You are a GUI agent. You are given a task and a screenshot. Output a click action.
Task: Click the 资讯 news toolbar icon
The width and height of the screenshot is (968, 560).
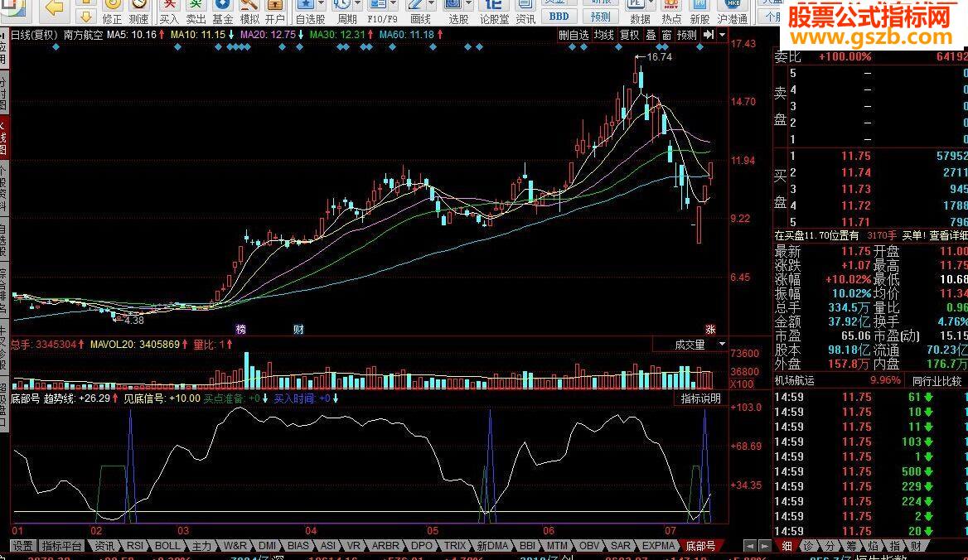click(x=525, y=11)
